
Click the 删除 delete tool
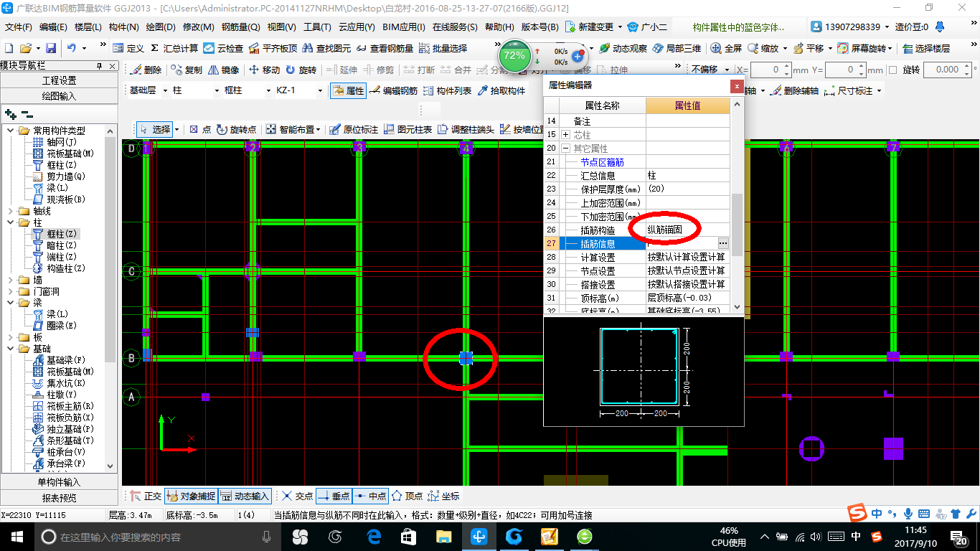146,70
